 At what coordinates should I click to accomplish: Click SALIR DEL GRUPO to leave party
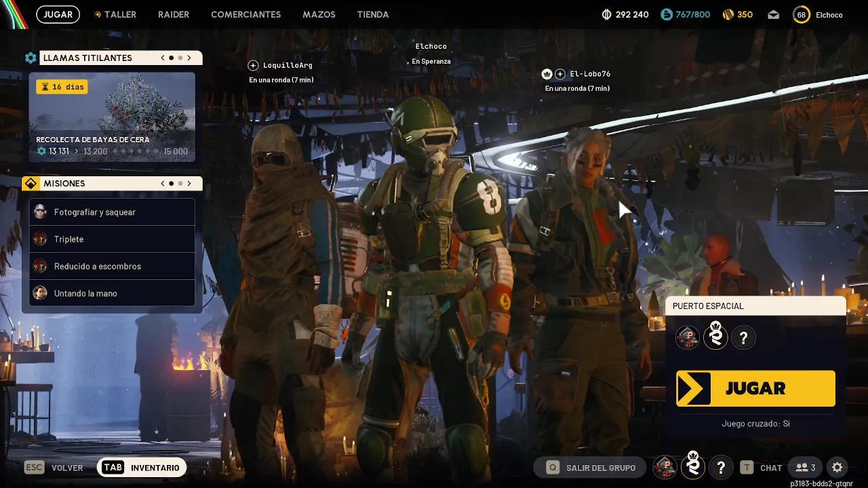[591, 468]
